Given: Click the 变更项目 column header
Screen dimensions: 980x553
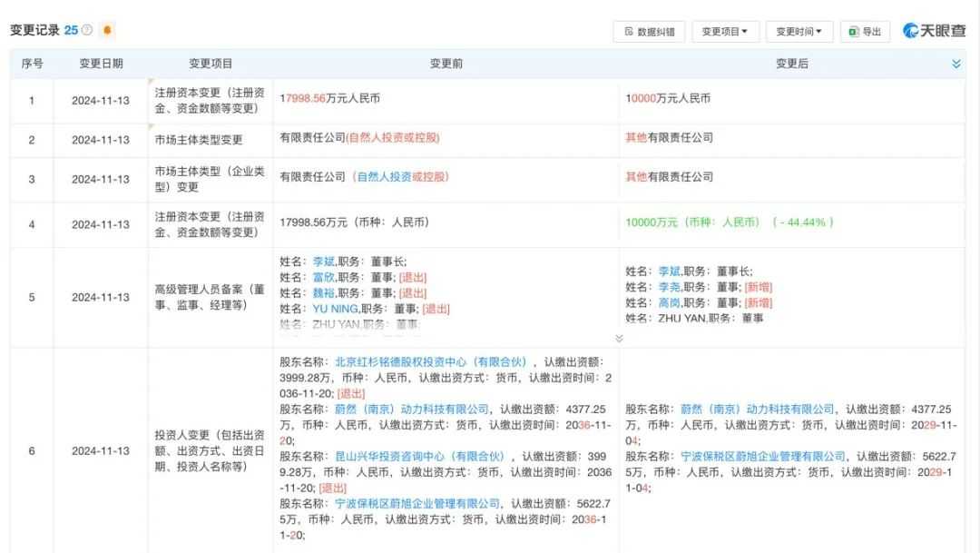Looking at the screenshot, I should [x=211, y=64].
